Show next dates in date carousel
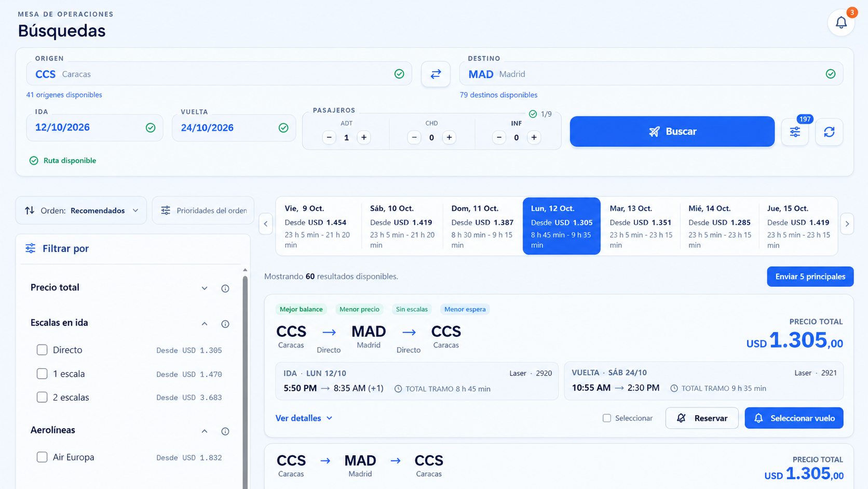This screenshot has width=868, height=489. click(847, 224)
